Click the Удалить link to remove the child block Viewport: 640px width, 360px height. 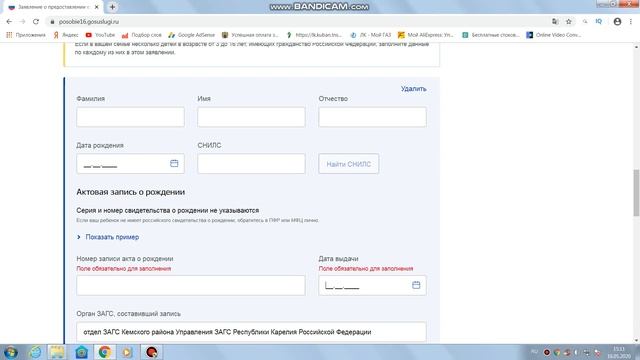point(413,89)
